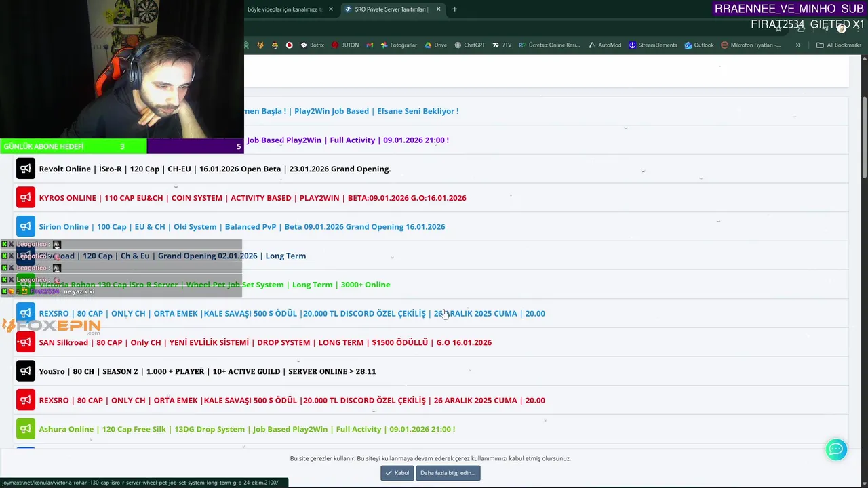The width and height of the screenshot is (868, 488).
Task: Open the SAN Silkroad 80 CAP thread
Action: click(x=265, y=342)
